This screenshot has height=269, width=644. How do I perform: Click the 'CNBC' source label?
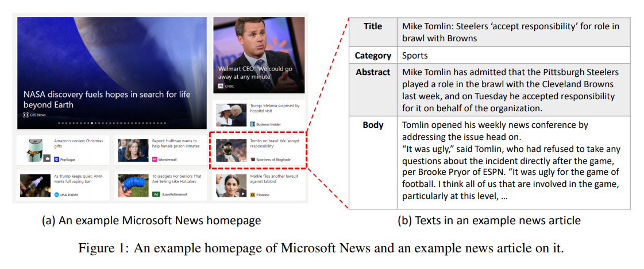pos(230,86)
